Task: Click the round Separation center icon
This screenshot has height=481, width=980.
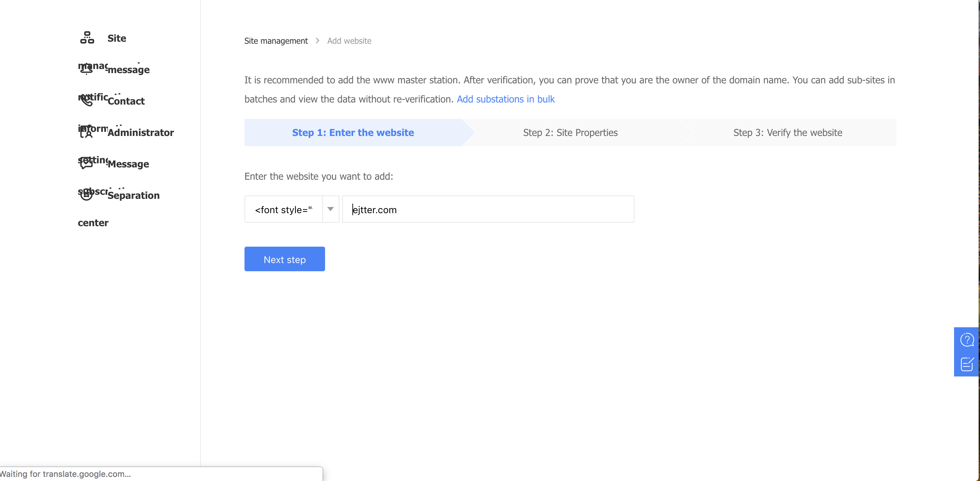Action: [86, 194]
